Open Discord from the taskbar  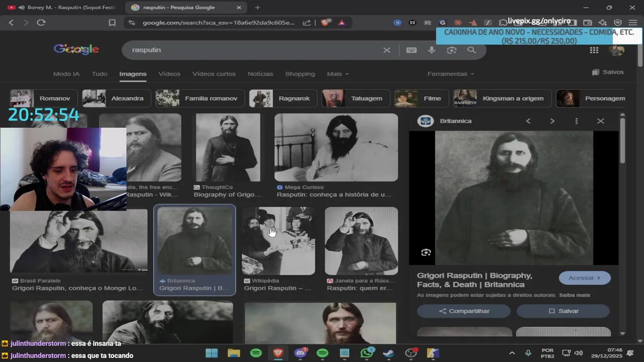(300, 353)
